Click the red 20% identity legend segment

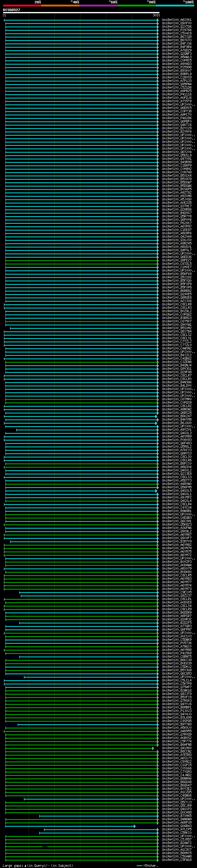tap(22, 6)
